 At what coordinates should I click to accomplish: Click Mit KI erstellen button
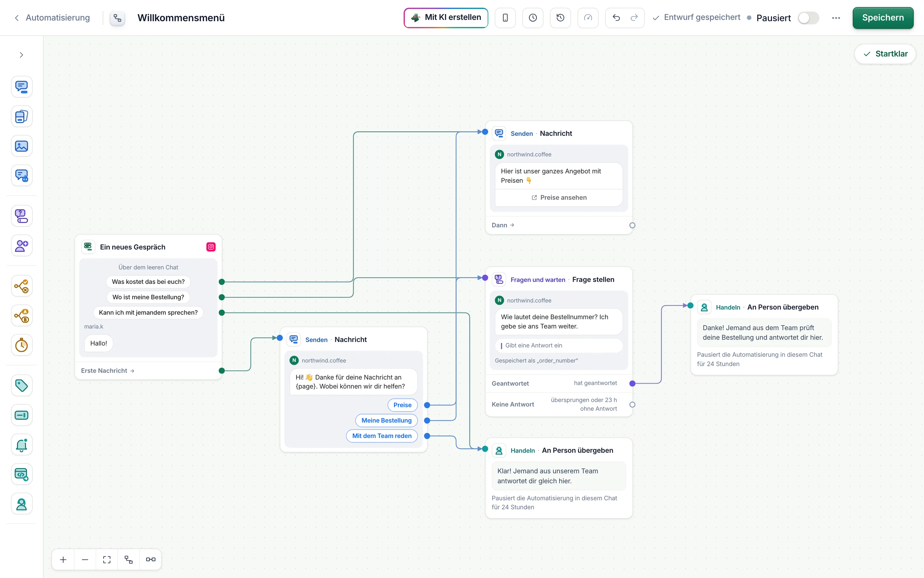tap(446, 18)
